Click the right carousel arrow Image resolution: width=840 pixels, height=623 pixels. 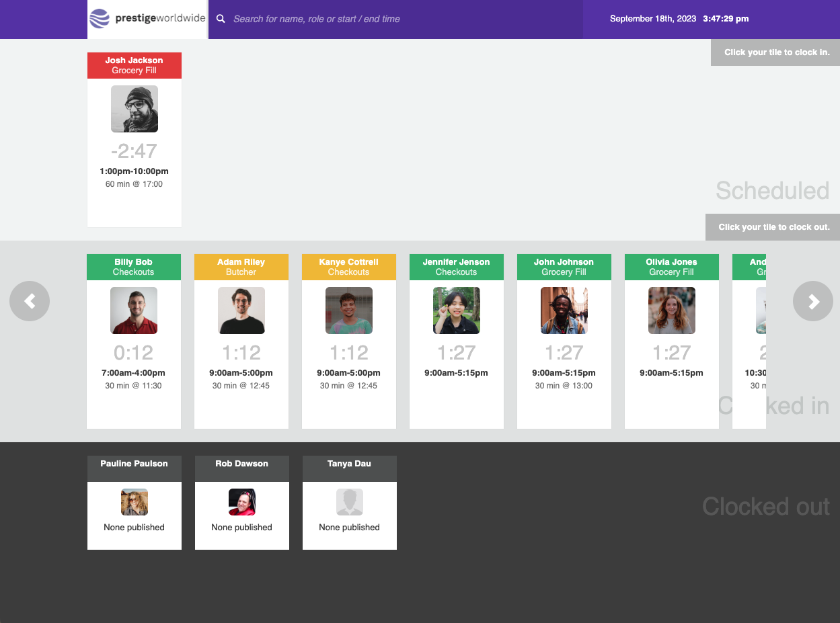coord(813,301)
